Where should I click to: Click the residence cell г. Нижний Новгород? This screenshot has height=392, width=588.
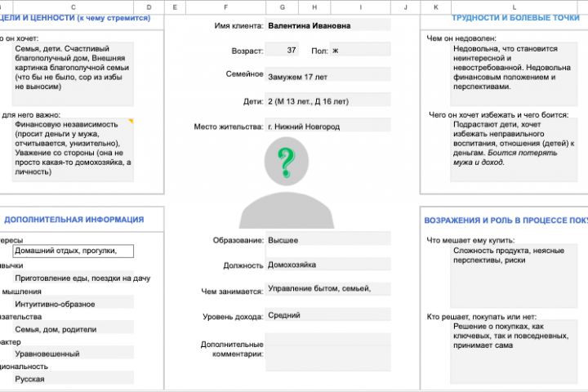(328, 125)
